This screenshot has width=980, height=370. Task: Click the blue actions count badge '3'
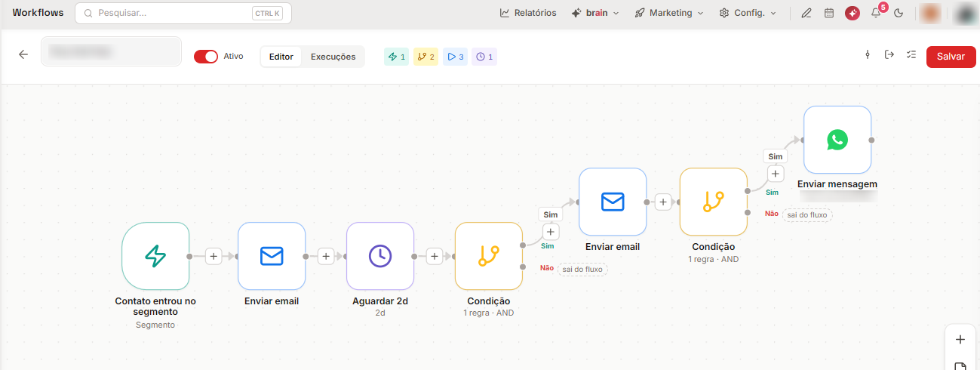pos(455,57)
